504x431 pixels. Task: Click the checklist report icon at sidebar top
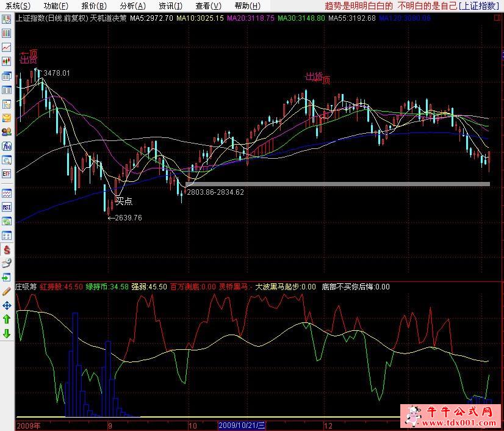7,20
